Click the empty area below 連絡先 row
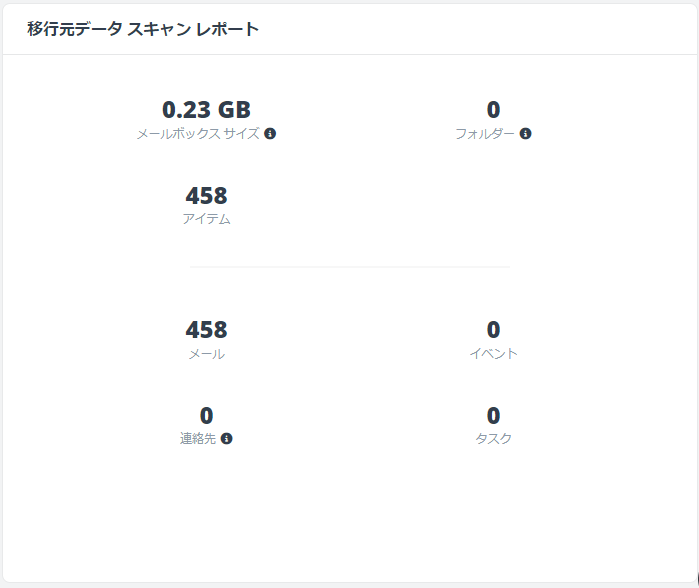 pos(350,513)
